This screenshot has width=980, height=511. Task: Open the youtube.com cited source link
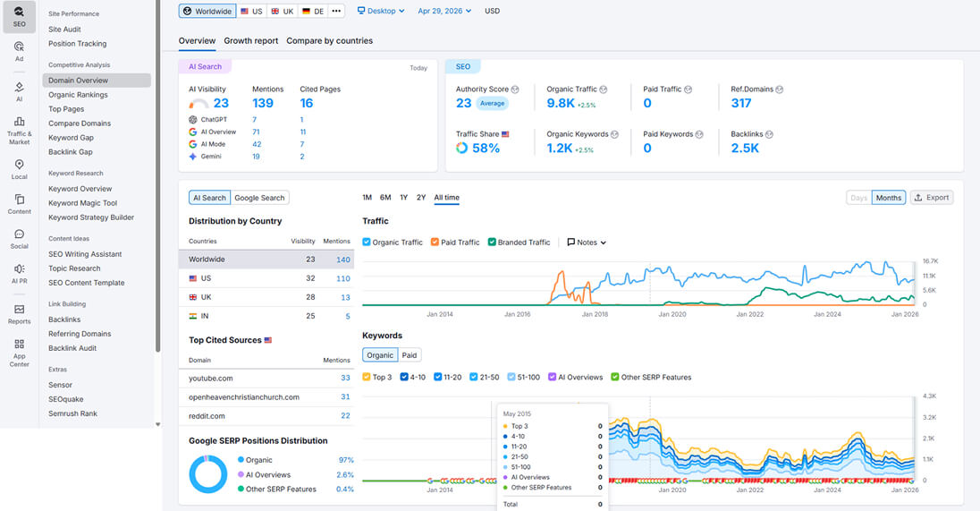(210, 379)
